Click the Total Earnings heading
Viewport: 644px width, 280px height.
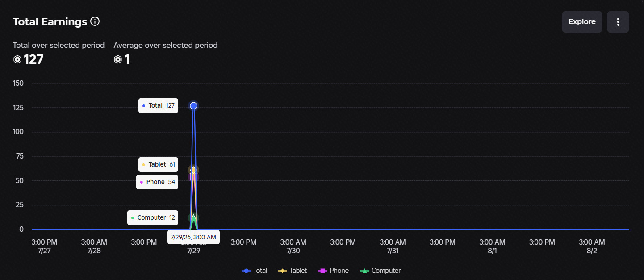50,21
